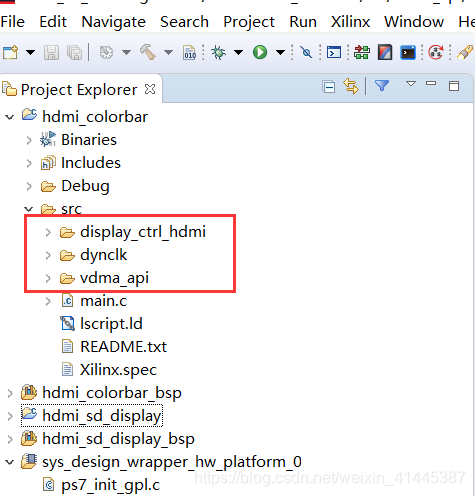
Task: Click the red circular repository refresh icon
Action: 436,52
